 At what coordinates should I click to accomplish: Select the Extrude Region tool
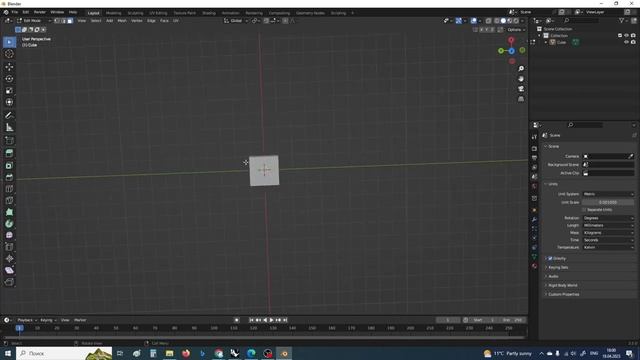9,153
